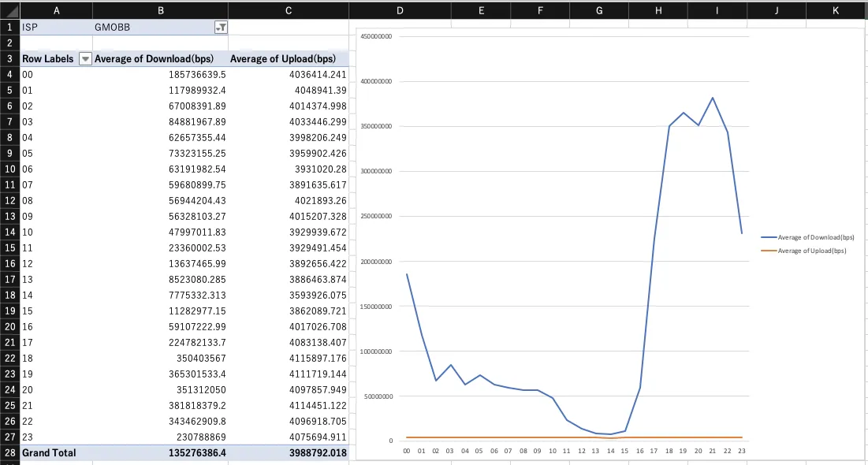The image size is (868, 465).
Task: Select the row label cell for hour 12
Action: click(x=55, y=264)
